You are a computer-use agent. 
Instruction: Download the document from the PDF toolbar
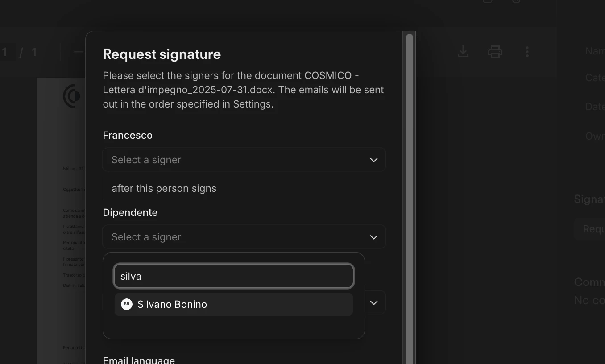click(463, 52)
